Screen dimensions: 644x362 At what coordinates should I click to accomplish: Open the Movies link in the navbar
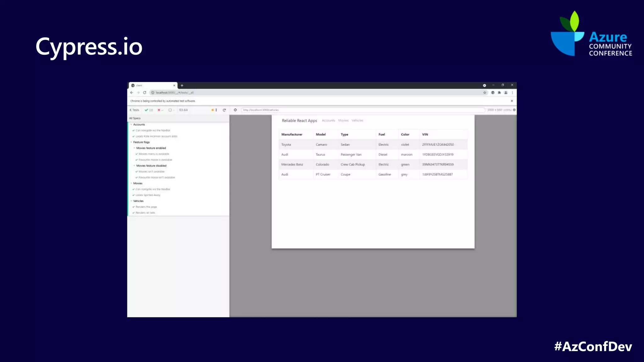(343, 121)
